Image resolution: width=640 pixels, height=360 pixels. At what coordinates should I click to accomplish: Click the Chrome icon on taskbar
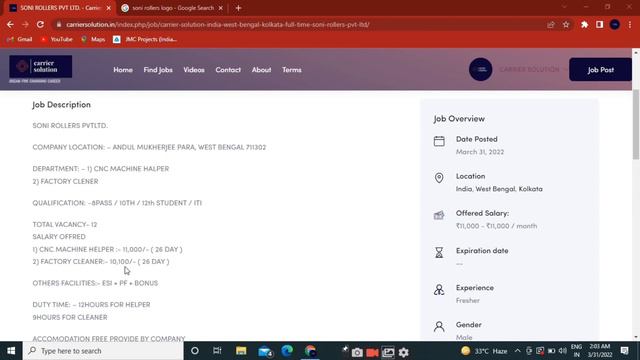point(310,351)
